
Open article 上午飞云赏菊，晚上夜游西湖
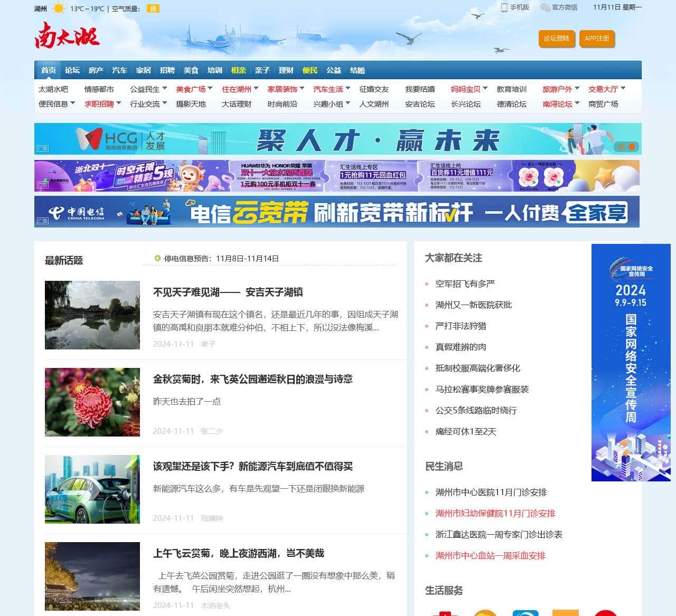click(239, 553)
